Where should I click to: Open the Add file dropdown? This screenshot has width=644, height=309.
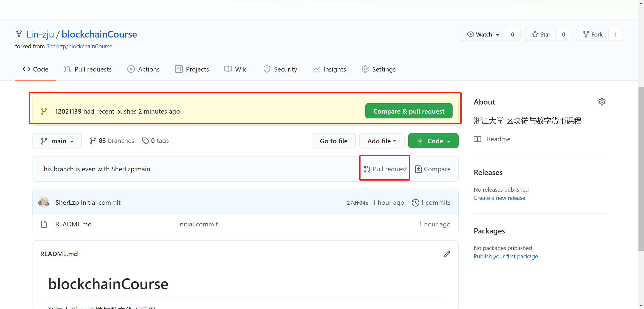(x=382, y=141)
